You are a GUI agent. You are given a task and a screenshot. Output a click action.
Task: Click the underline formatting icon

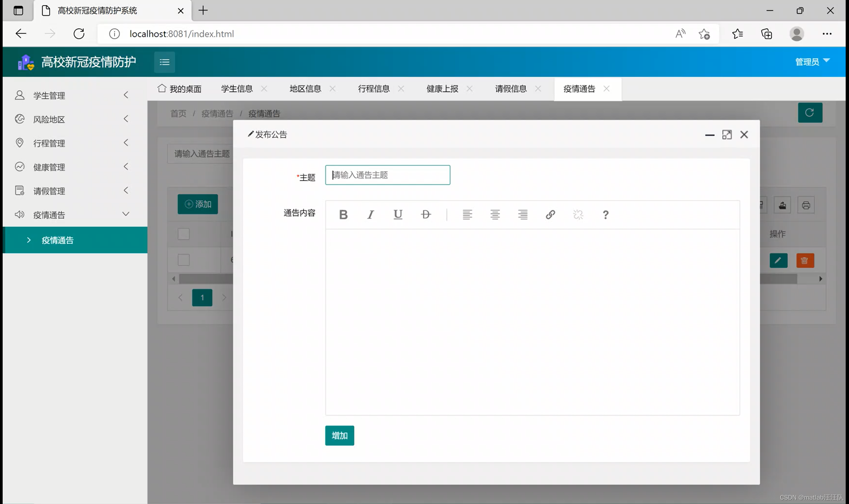(398, 215)
